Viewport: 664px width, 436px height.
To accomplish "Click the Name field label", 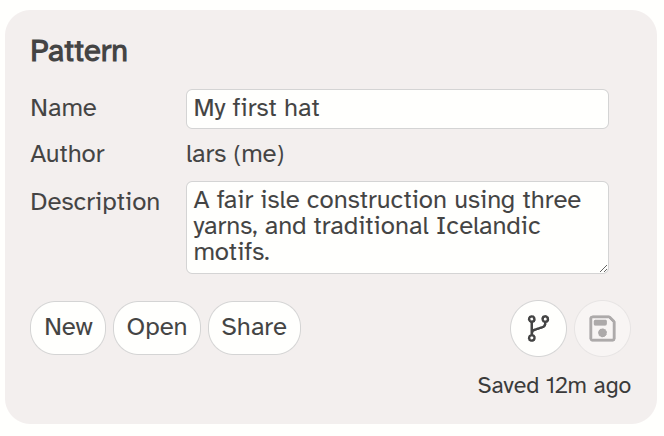I will coord(64,108).
